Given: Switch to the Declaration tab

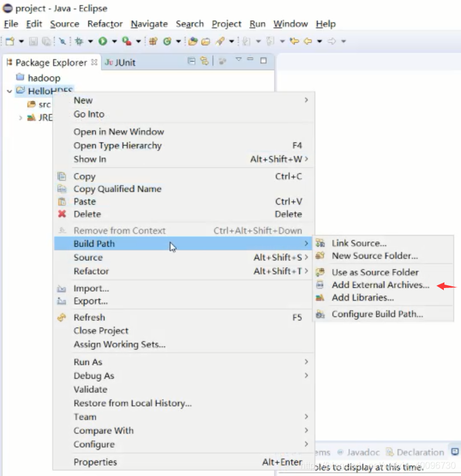Looking at the screenshot, I should (415, 453).
